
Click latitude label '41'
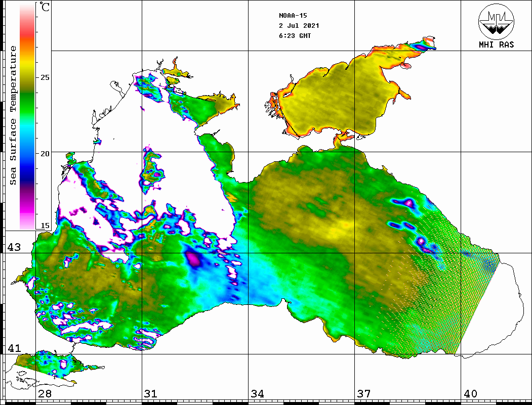point(14,348)
